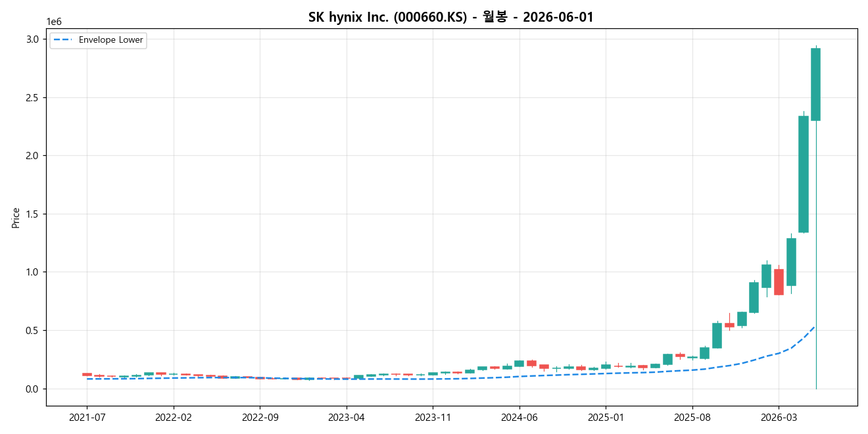Click the Price y-axis label
The height and width of the screenshot is (434, 868).
(x=16, y=218)
